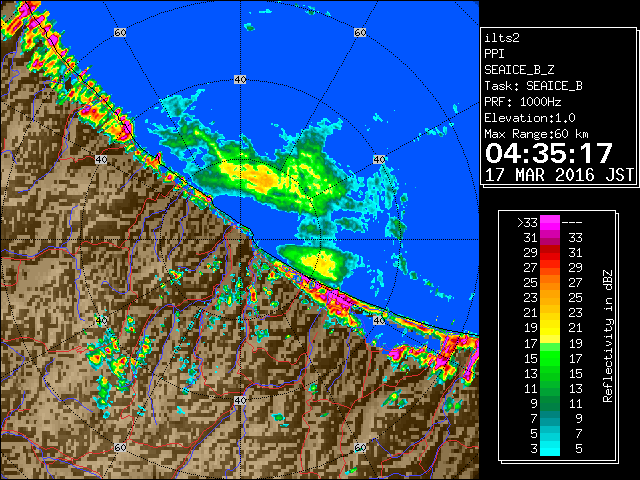
Task: Pick the magenta >33 dBZ color band
Action: point(550,222)
